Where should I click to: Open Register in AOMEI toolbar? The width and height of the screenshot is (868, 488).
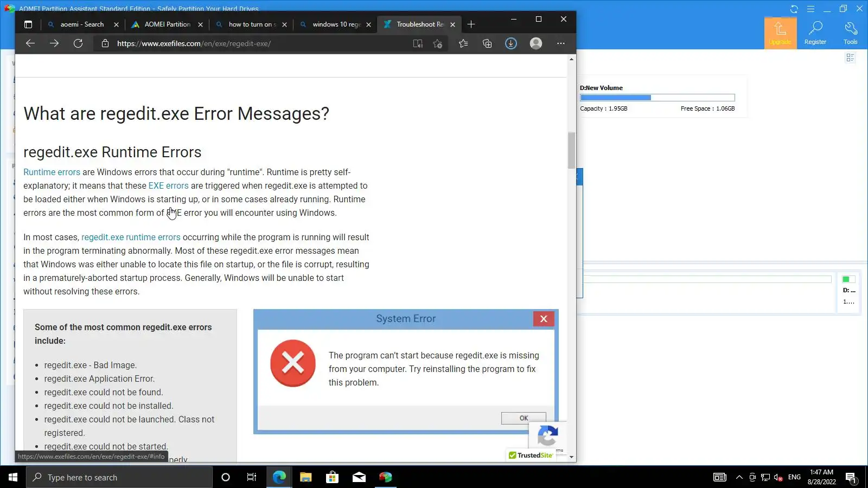815,33
